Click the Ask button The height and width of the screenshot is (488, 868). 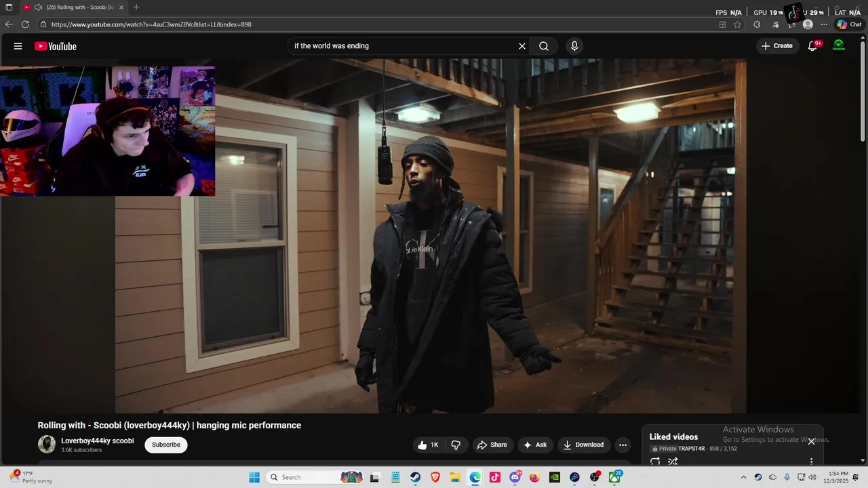coord(534,445)
